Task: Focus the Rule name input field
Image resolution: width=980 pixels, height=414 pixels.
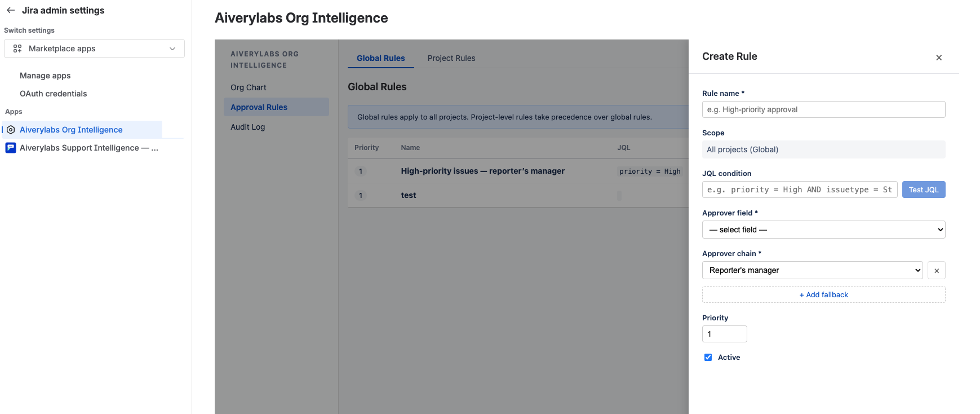Action: point(823,109)
